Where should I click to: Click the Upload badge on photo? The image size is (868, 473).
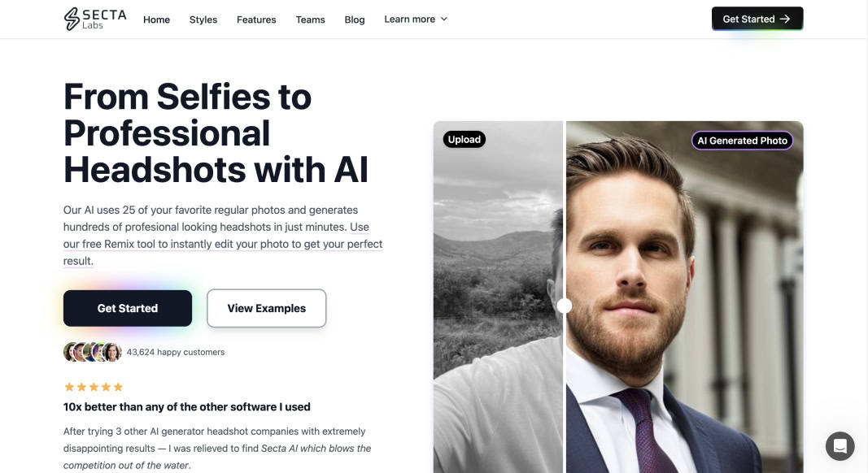click(x=464, y=140)
